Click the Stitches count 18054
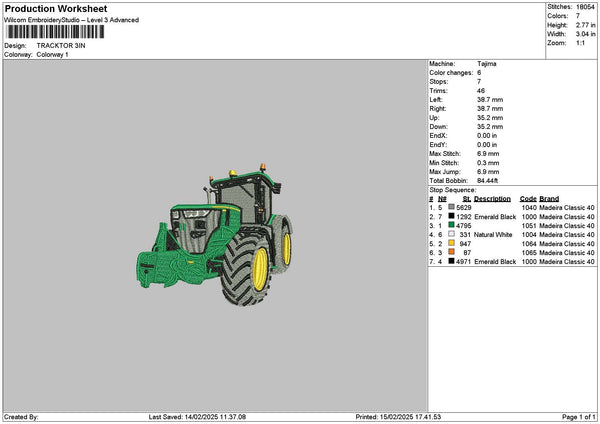The image size is (600, 424). click(585, 7)
